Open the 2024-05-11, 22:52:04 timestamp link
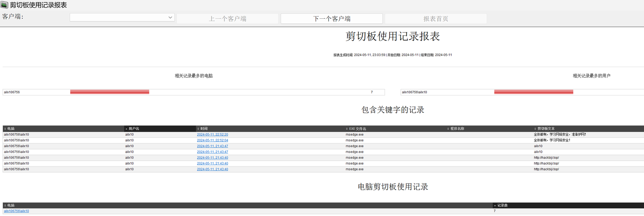644x216 pixels. [212, 140]
